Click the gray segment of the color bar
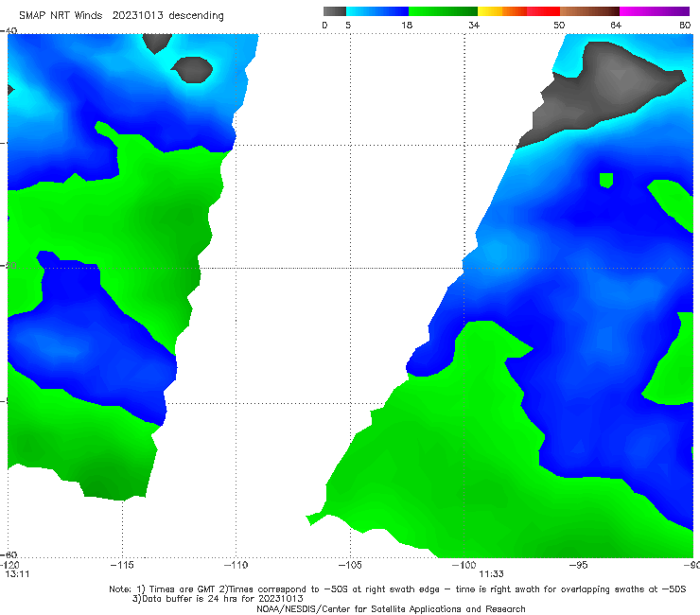700x615 pixels. click(x=335, y=11)
